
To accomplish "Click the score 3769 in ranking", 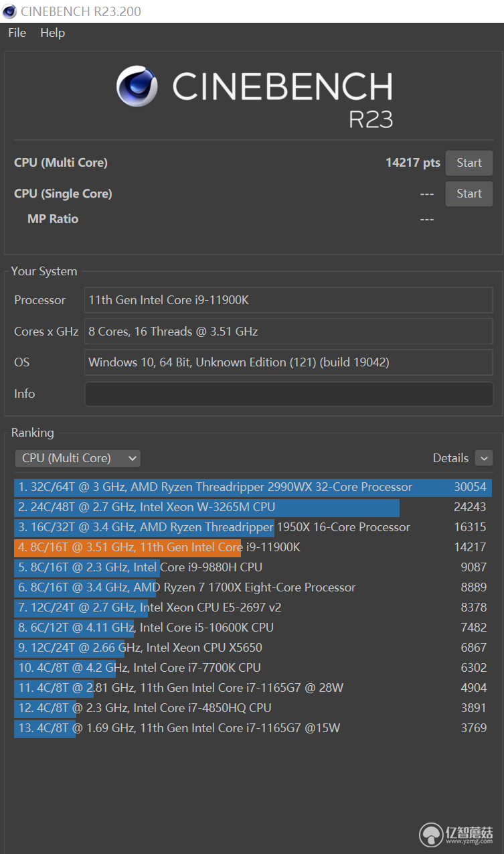I will pos(473,728).
